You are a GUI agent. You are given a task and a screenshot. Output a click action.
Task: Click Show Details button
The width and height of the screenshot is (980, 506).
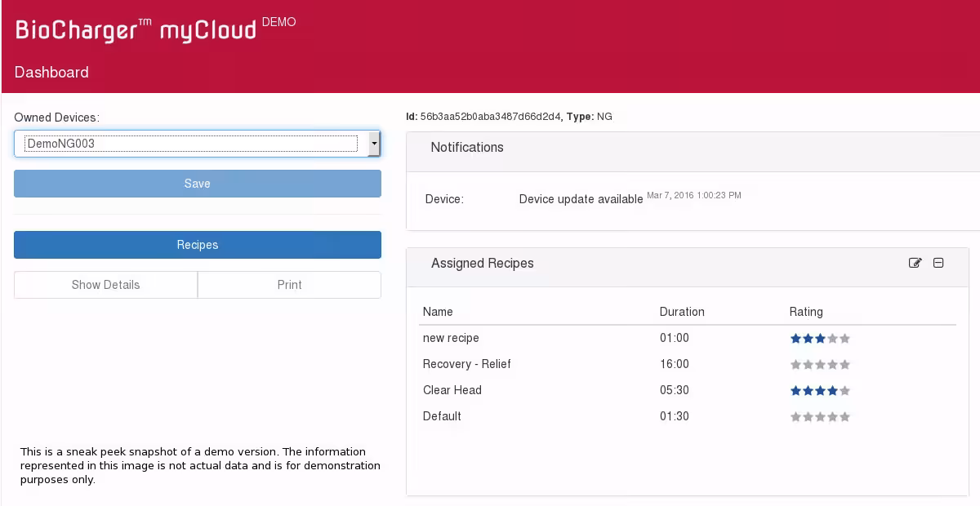105,285
